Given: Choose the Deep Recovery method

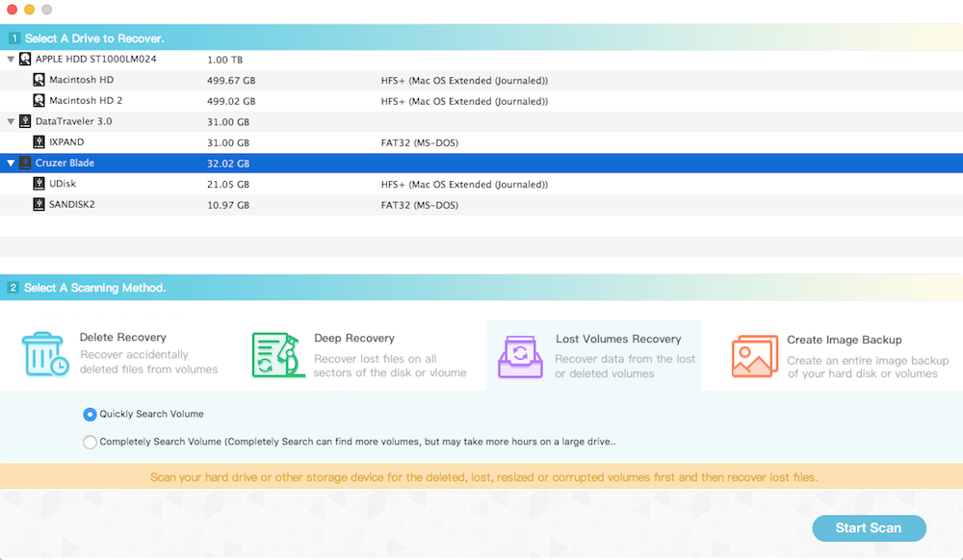Looking at the screenshot, I should [360, 355].
